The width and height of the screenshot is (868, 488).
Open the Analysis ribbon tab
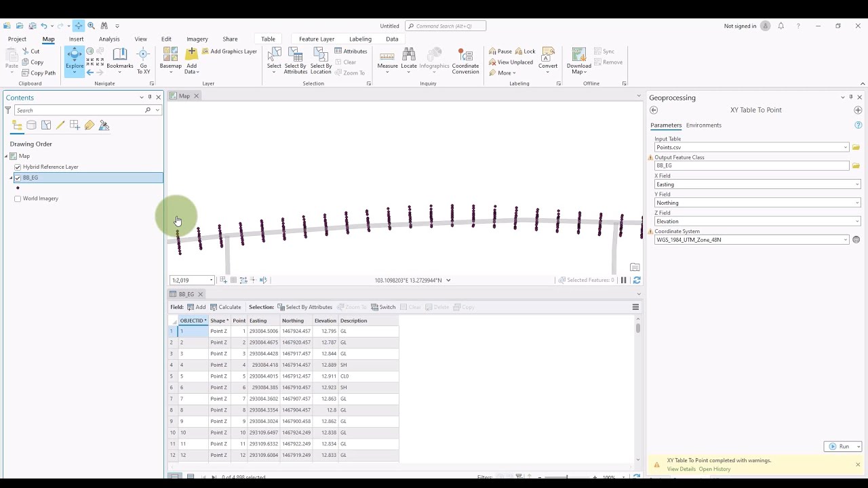109,39
